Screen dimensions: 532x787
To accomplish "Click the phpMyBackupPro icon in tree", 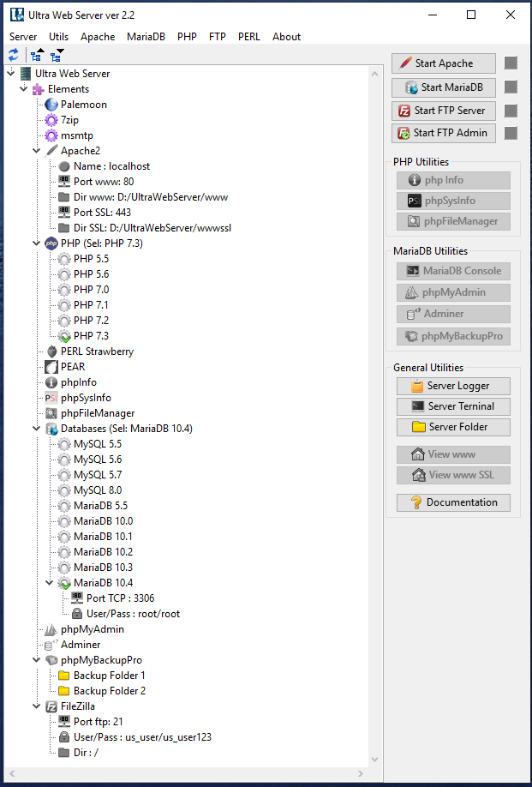I will (51, 660).
